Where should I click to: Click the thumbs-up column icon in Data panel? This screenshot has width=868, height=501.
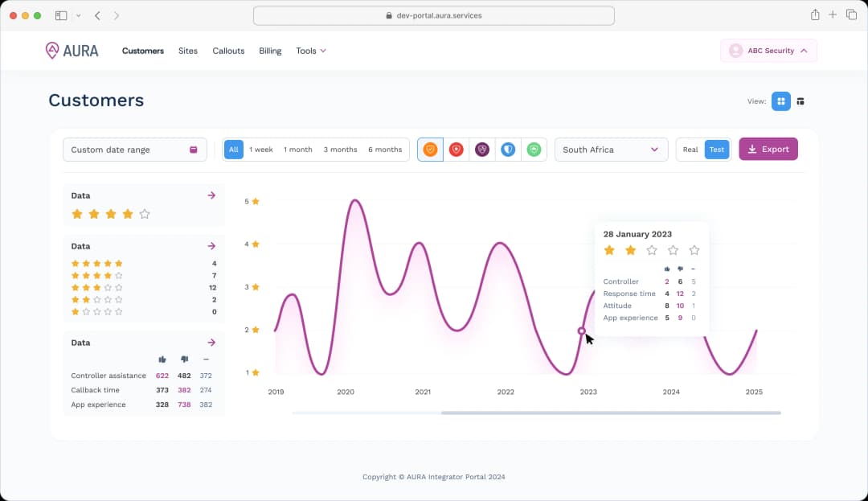click(162, 359)
